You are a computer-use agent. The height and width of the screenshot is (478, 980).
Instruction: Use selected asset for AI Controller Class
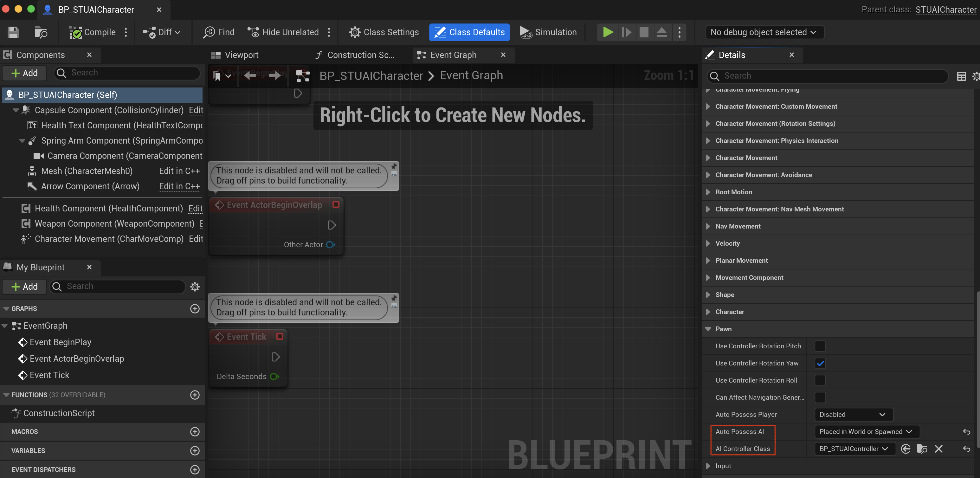(906, 449)
